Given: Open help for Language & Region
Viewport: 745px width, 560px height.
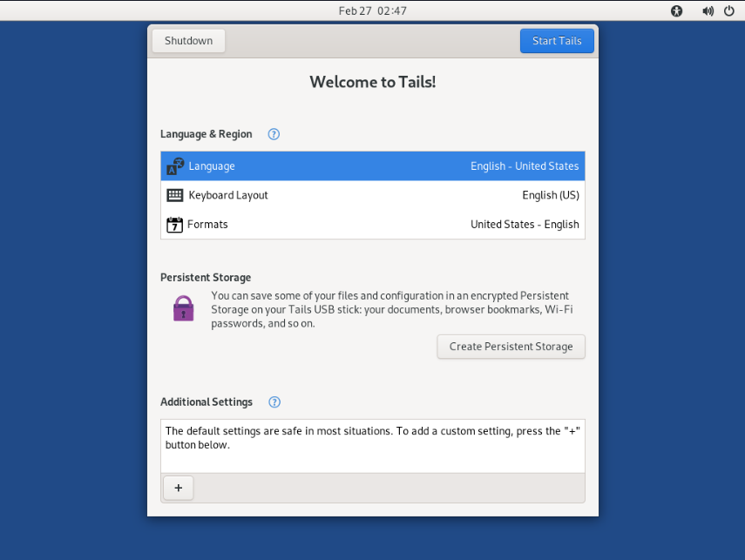Looking at the screenshot, I should [x=274, y=134].
